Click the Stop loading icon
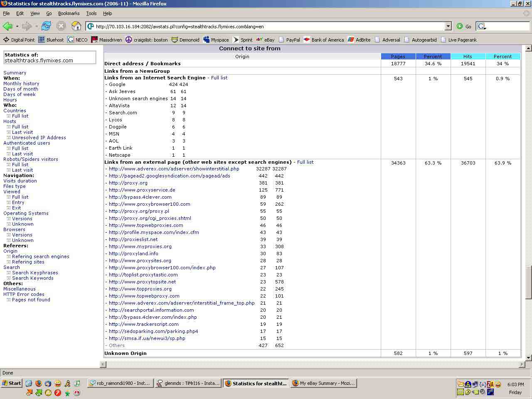This screenshot has height=399, width=532. [61, 26]
